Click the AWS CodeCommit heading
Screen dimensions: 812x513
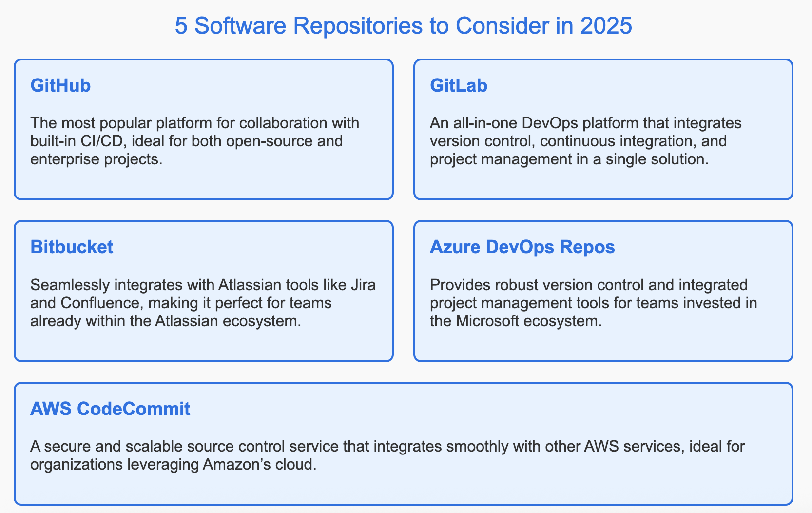(x=111, y=410)
